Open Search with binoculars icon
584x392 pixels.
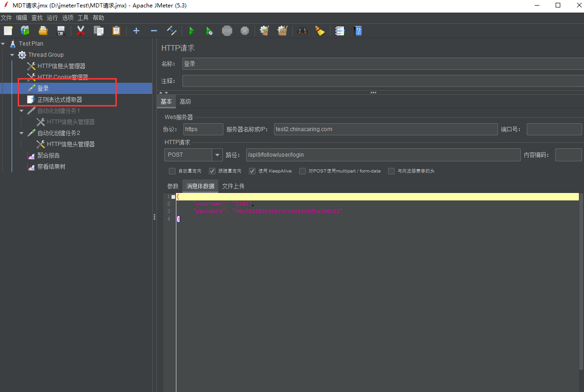coord(302,31)
